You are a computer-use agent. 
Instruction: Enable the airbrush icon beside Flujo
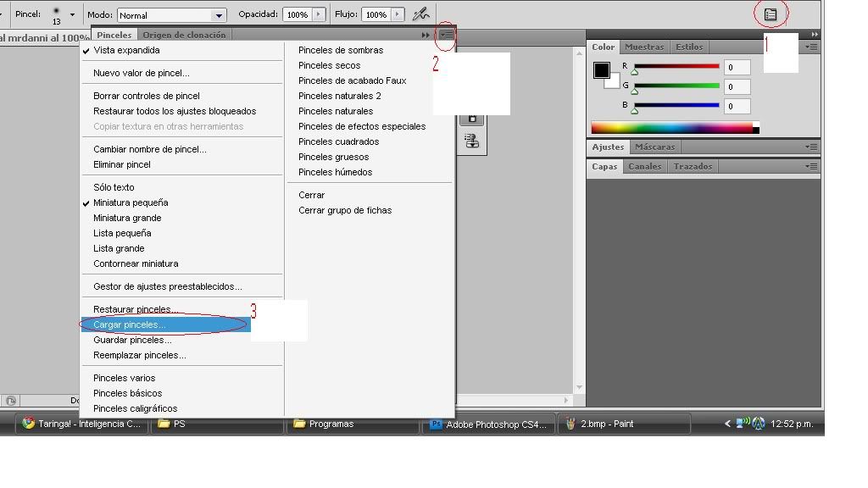point(421,14)
